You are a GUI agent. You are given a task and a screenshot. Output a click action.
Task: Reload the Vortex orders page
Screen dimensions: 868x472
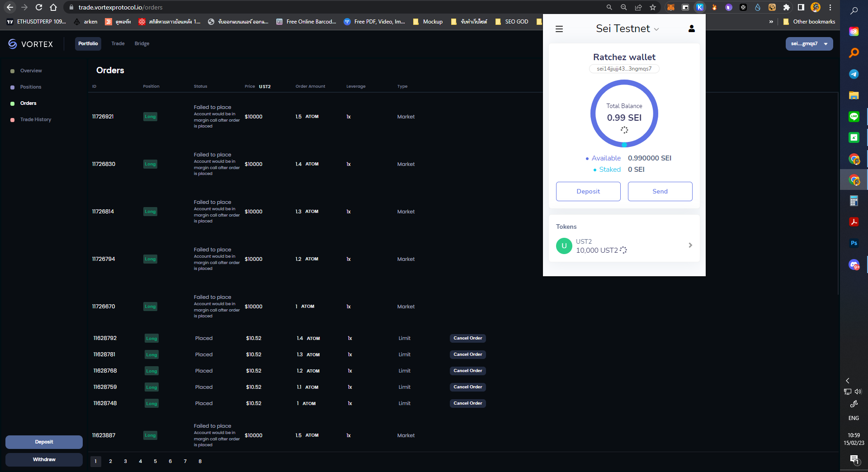(x=39, y=7)
